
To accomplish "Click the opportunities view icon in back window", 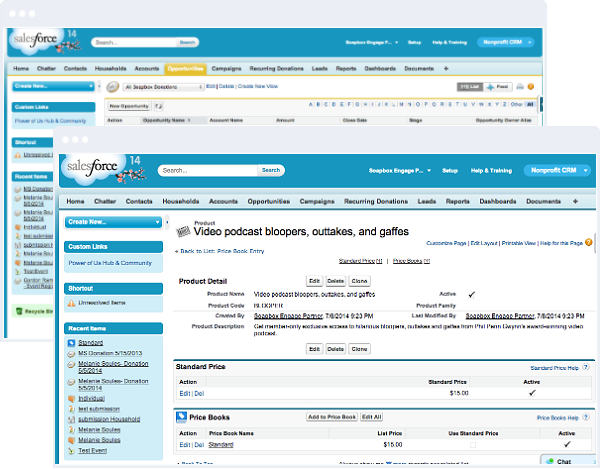I will [112, 87].
